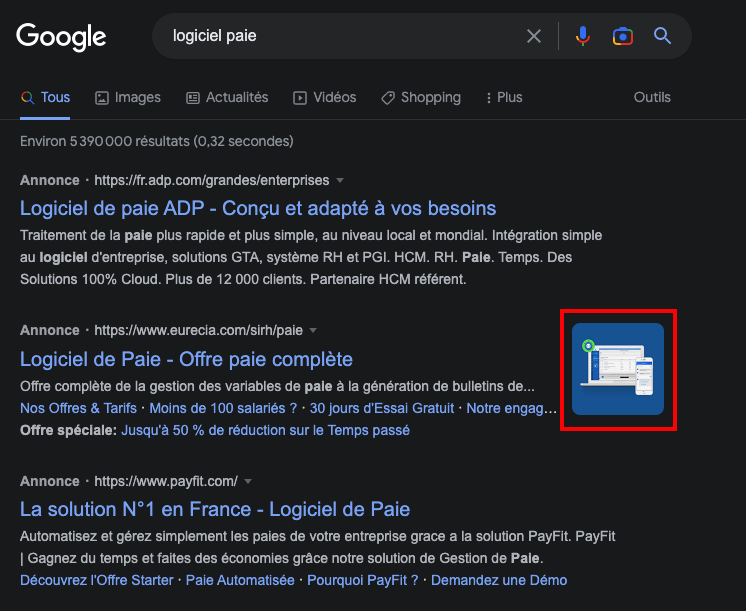Click inside the logiciel paie search field
Screen dimensions: 746x611
point(340,36)
